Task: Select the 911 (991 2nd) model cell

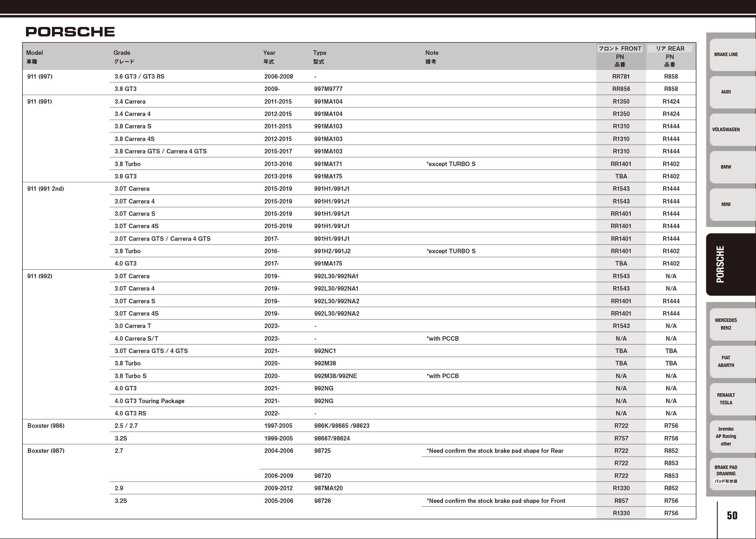Action: click(x=45, y=189)
